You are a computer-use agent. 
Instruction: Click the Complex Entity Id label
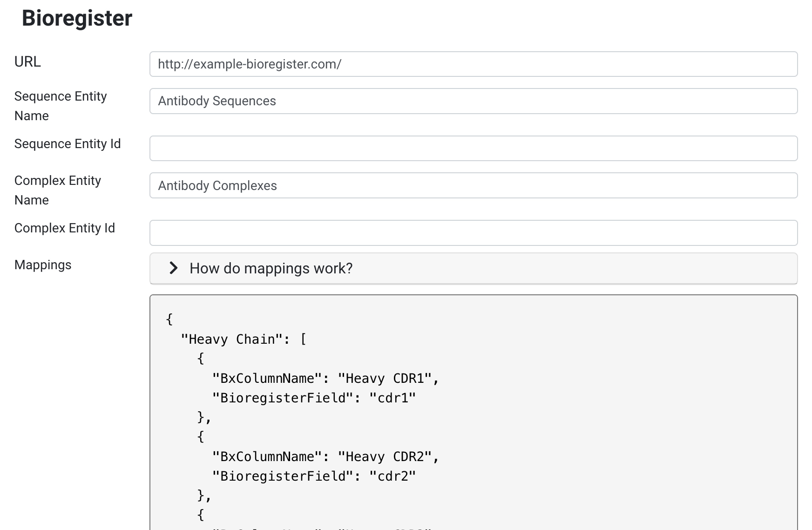[64, 228]
